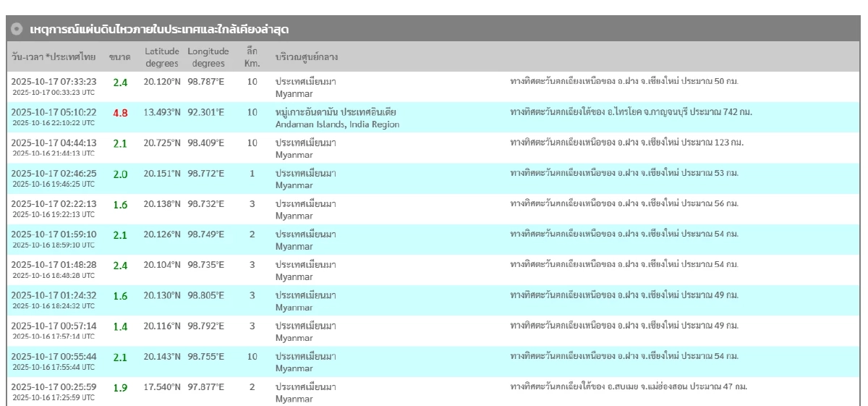Click the round icon in the table title bar
The width and height of the screenshot is (868, 406).
click(x=17, y=30)
